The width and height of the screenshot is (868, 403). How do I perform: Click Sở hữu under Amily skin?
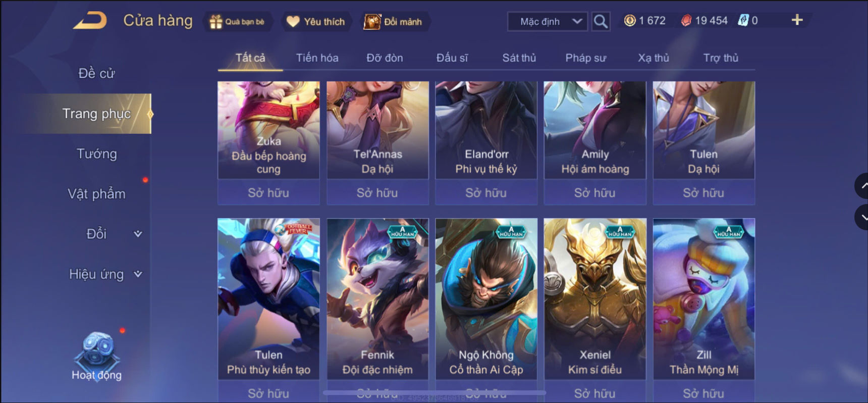point(594,192)
